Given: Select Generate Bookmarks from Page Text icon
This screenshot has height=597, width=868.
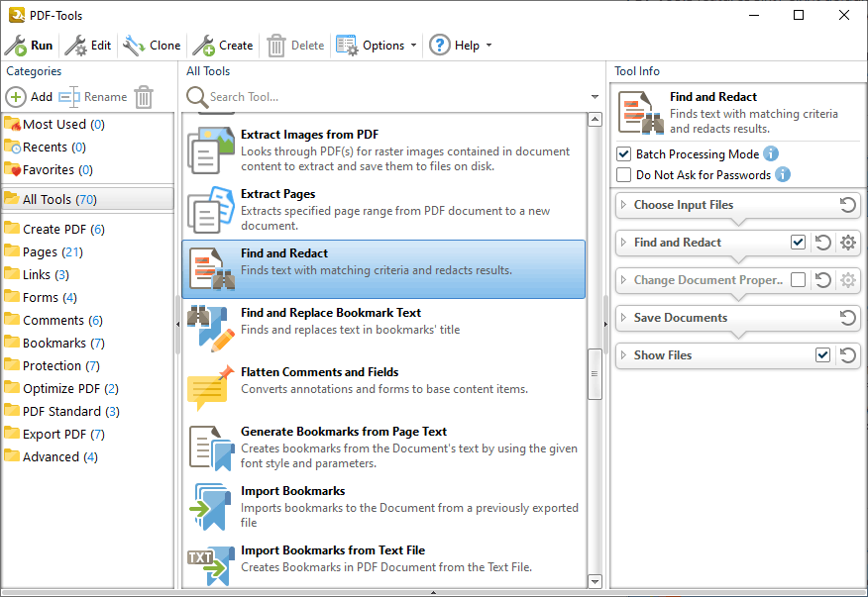Looking at the screenshot, I should pyautogui.click(x=211, y=448).
